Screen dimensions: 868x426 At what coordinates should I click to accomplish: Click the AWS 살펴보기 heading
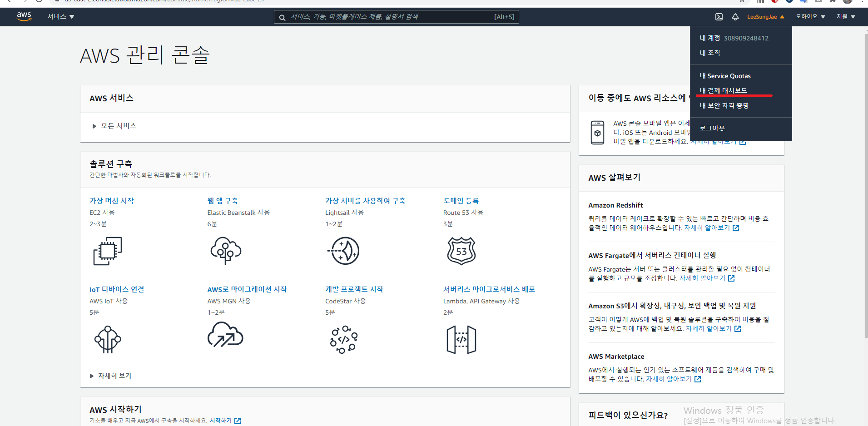pyautogui.click(x=615, y=178)
